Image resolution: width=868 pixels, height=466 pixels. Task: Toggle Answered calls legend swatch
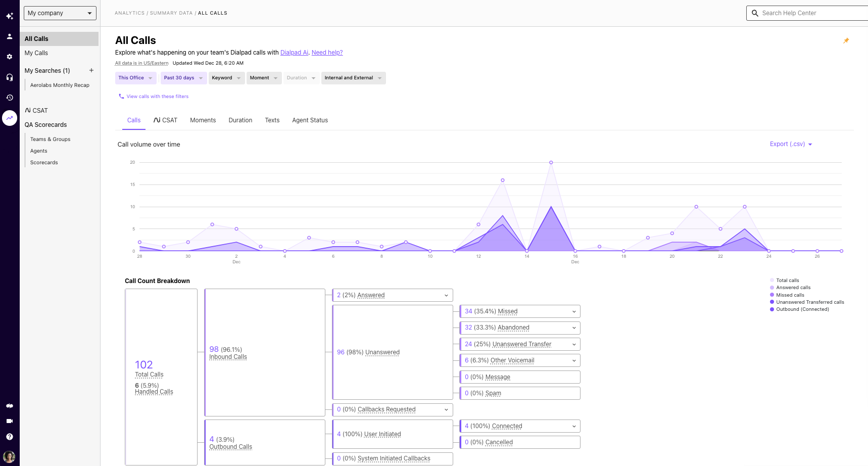(x=772, y=288)
